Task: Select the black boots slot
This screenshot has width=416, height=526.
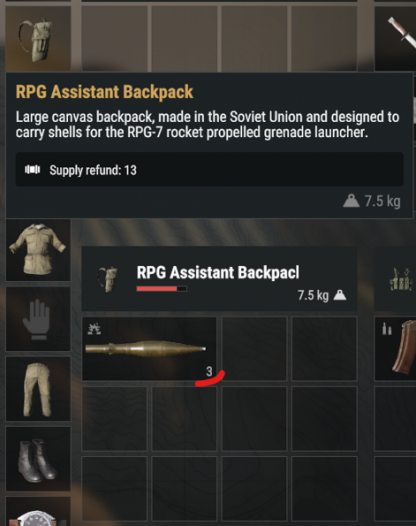Action: (38, 459)
